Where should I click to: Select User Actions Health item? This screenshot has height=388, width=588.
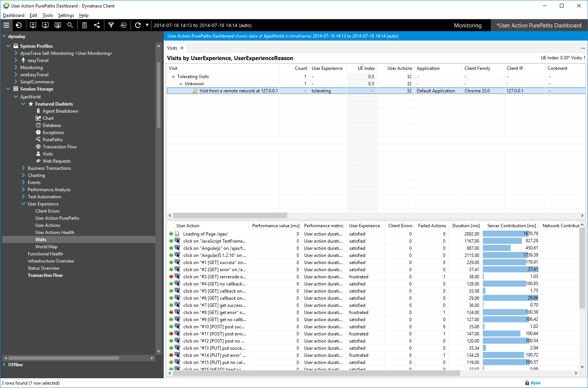55,232
